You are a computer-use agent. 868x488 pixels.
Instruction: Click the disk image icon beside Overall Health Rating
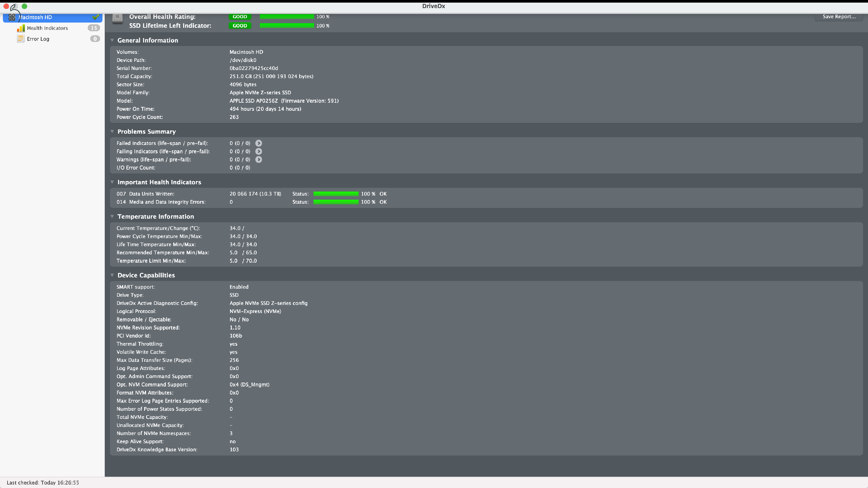pos(117,18)
